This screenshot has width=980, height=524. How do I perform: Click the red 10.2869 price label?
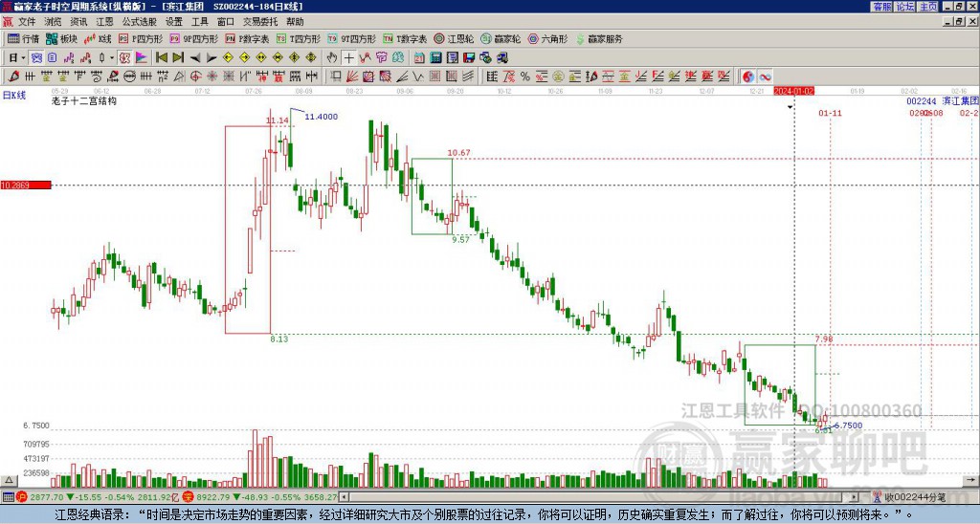(25, 185)
